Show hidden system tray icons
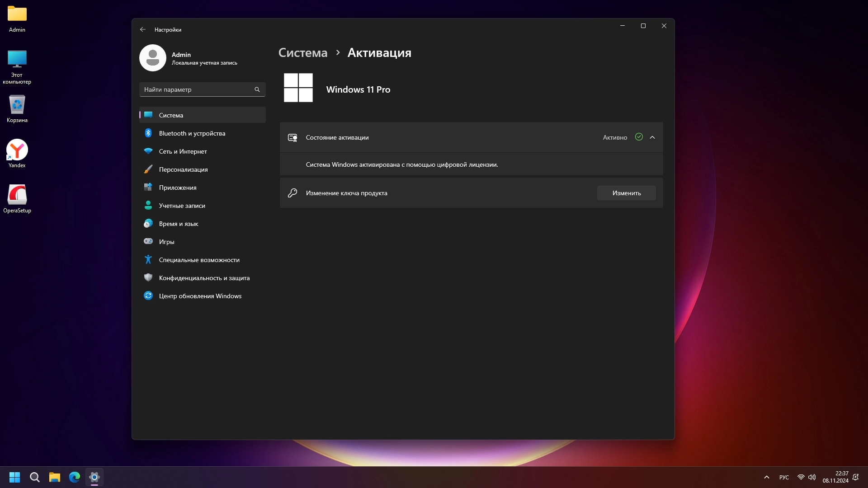Image resolution: width=868 pixels, height=488 pixels. click(766, 477)
